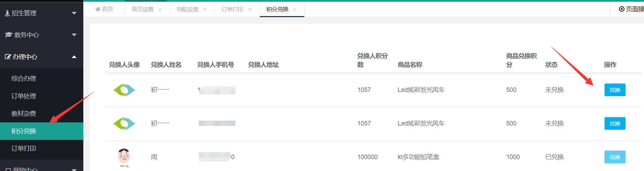Switch to the 导航设置 tab
Viewport: 644px width, 171px height.
[x=187, y=9]
